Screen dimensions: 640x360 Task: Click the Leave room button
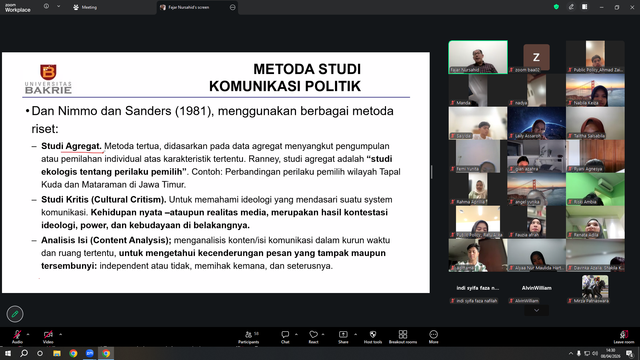coord(624,337)
